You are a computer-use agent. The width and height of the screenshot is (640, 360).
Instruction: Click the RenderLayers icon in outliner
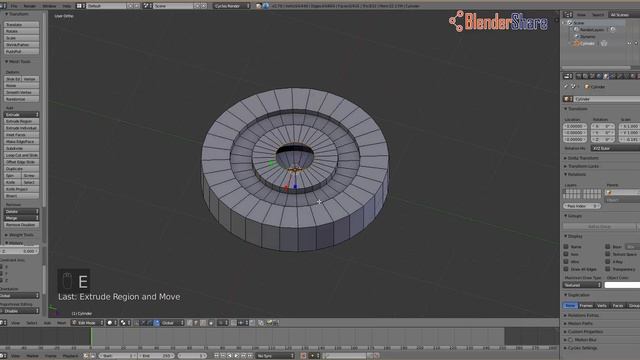pyautogui.click(x=576, y=29)
